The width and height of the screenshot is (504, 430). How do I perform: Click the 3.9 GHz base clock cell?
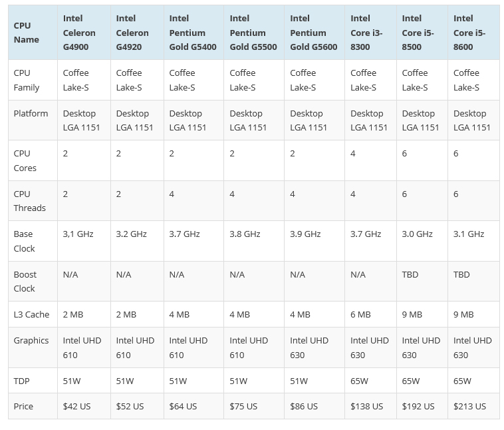pyautogui.click(x=305, y=234)
